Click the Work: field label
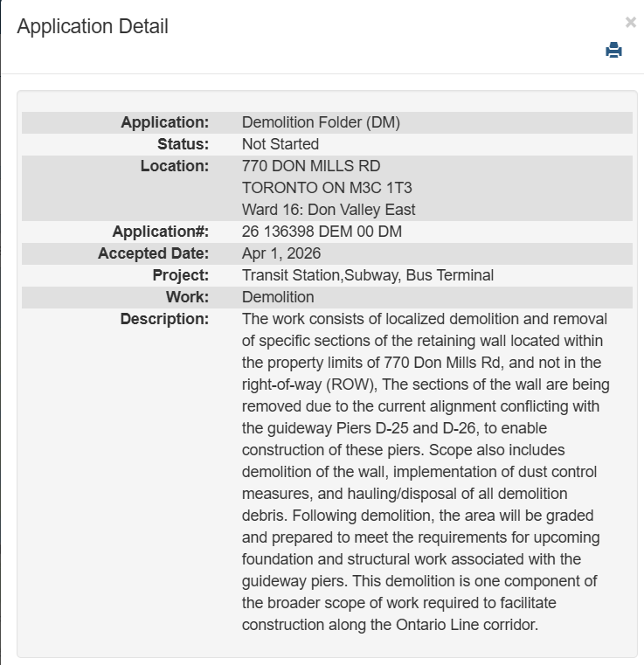Screen dimensions: 644x665 [x=187, y=297]
